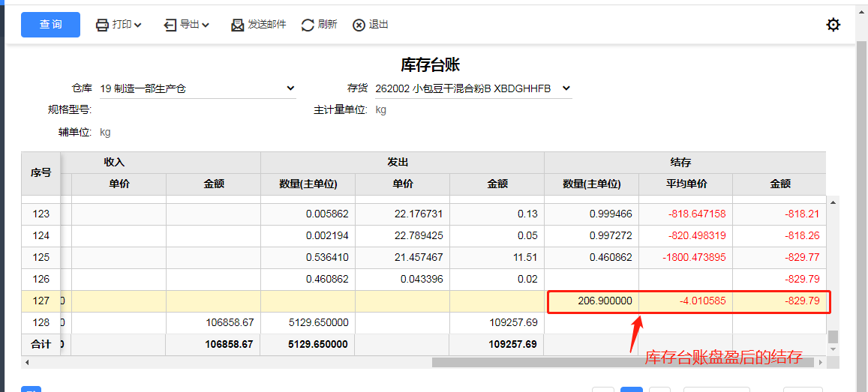Click the horizontal scrollbar thumb
The image size is (868, 392).
pos(624,362)
